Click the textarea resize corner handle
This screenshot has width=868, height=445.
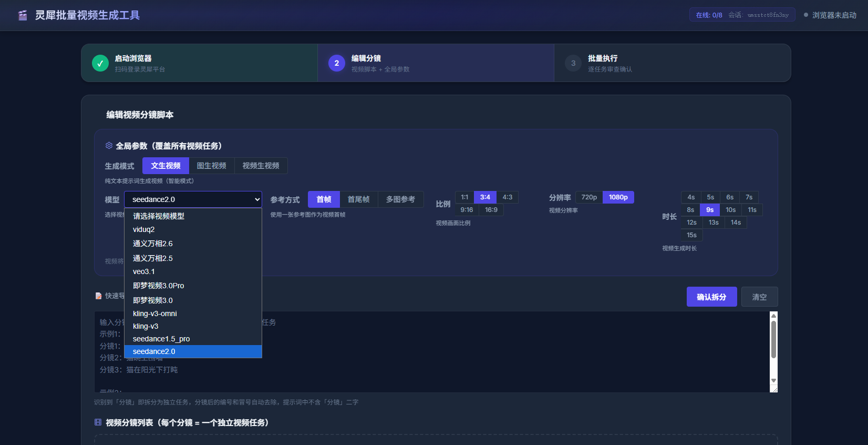pyautogui.click(x=773, y=389)
